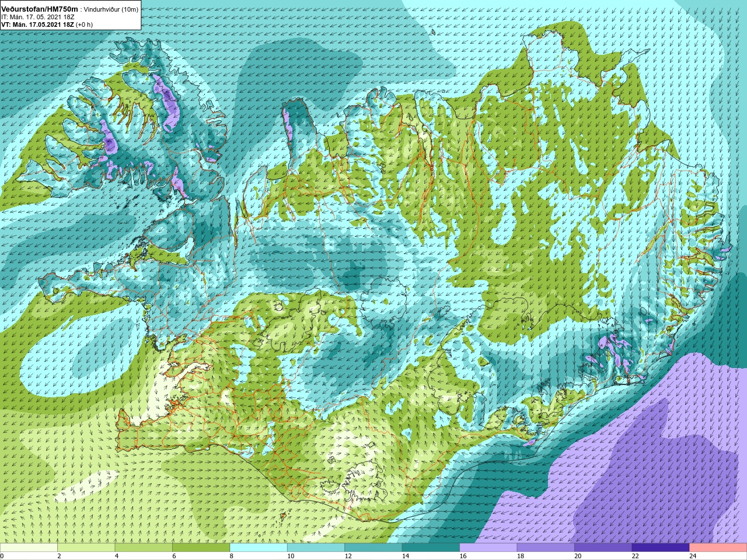Click the legend scale label 10

[290, 556]
